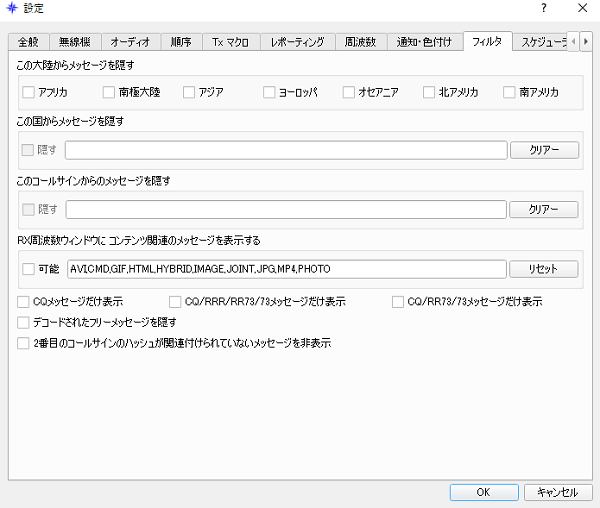The image size is (600, 508).
Task: Check the 可能 checkbox
Action: [x=29, y=270]
